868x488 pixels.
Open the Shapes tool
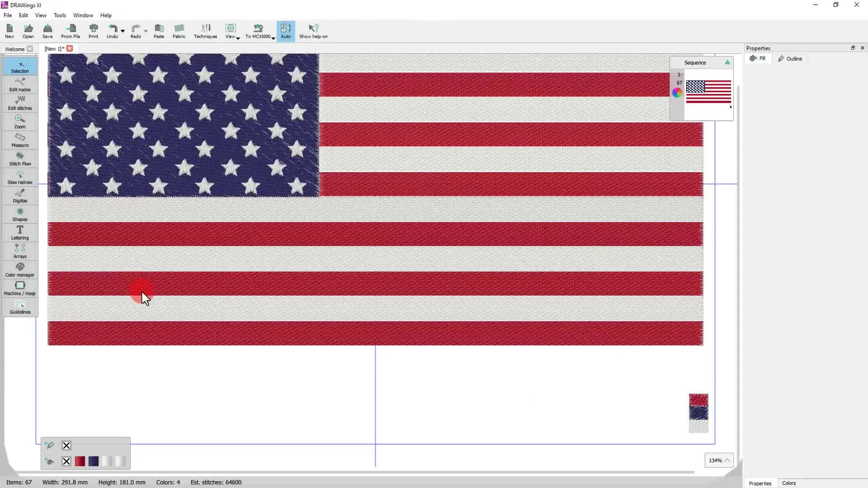[20, 214]
